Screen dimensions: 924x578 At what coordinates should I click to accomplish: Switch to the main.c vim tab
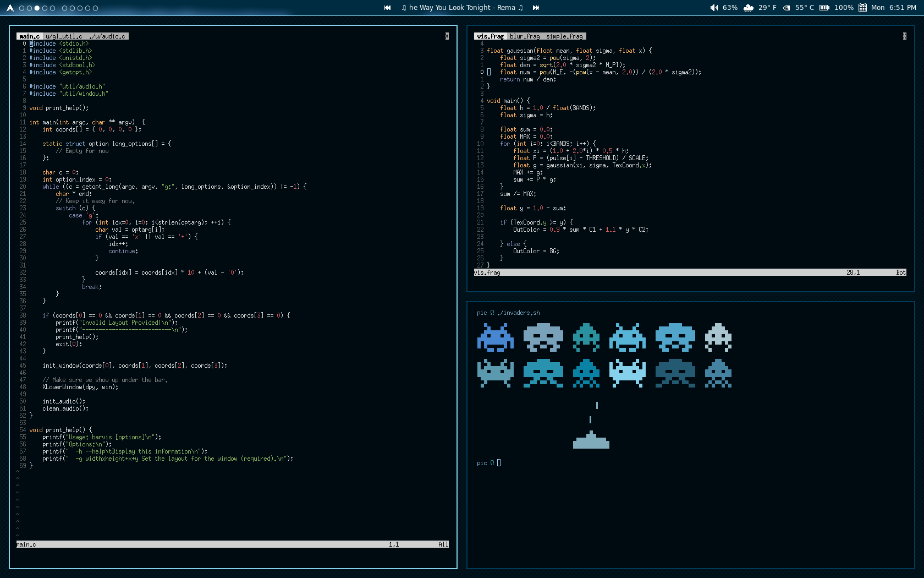point(30,36)
